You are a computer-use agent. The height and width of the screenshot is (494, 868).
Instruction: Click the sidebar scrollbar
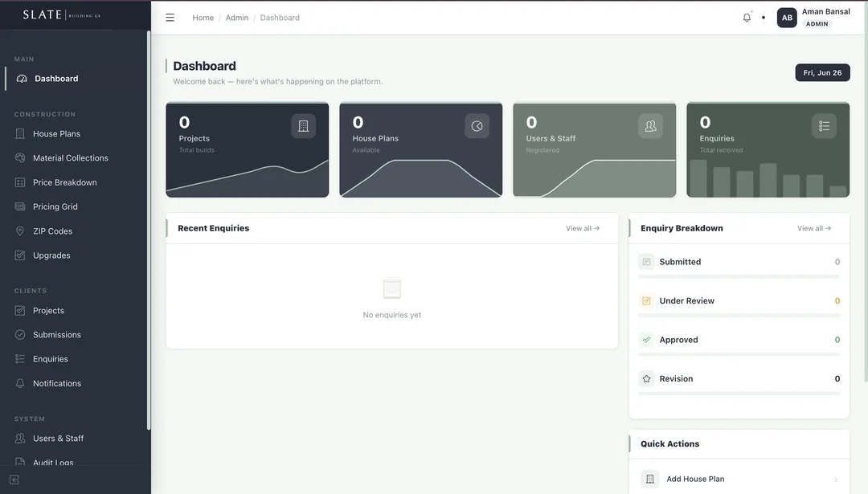pyautogui.click(x=149, y=230)
